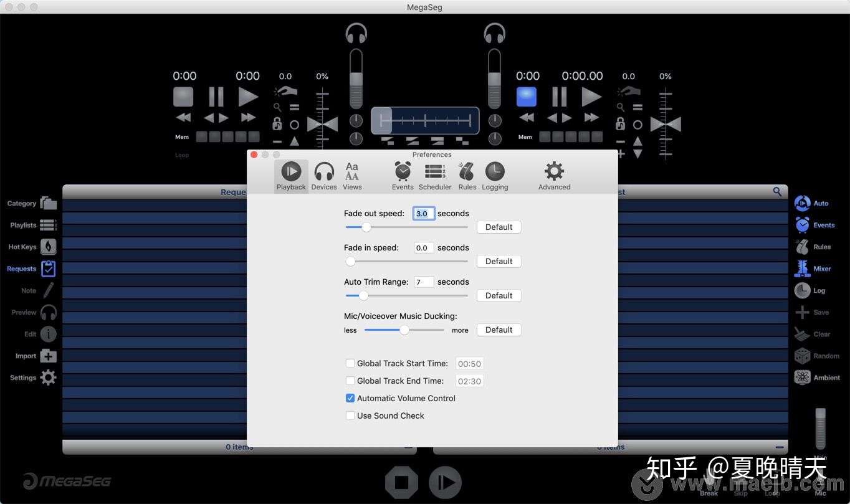Click the left deck tap tempo hand icon

coord(286,92)
